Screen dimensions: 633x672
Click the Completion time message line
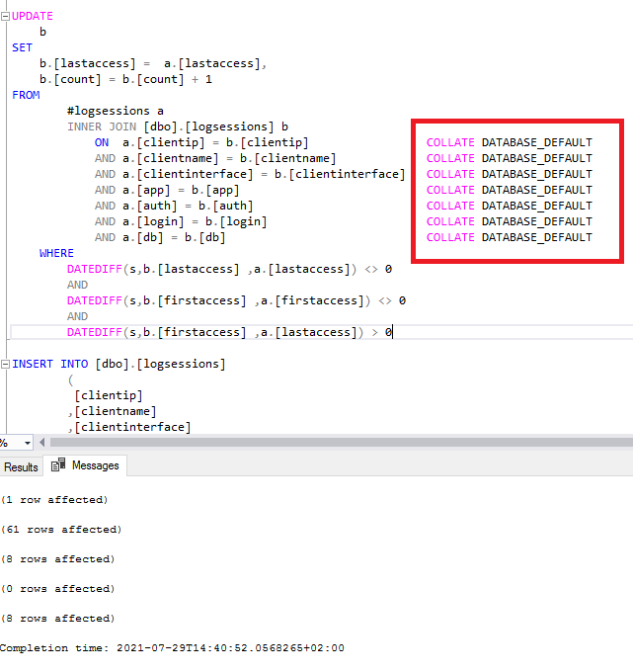coord(172,648)
